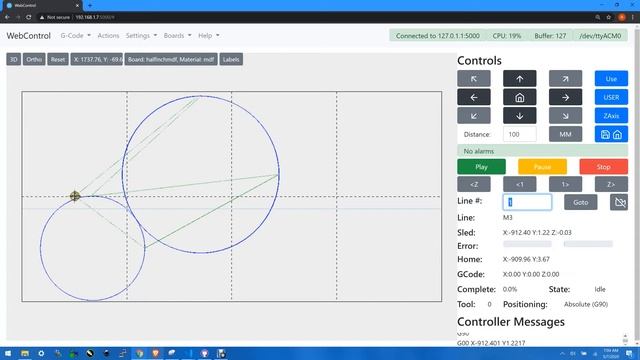Image resolution: width=640 pixels, height=360 pixels.
Task: Move sled diagonally down-left
Action: tap(473, 116)
